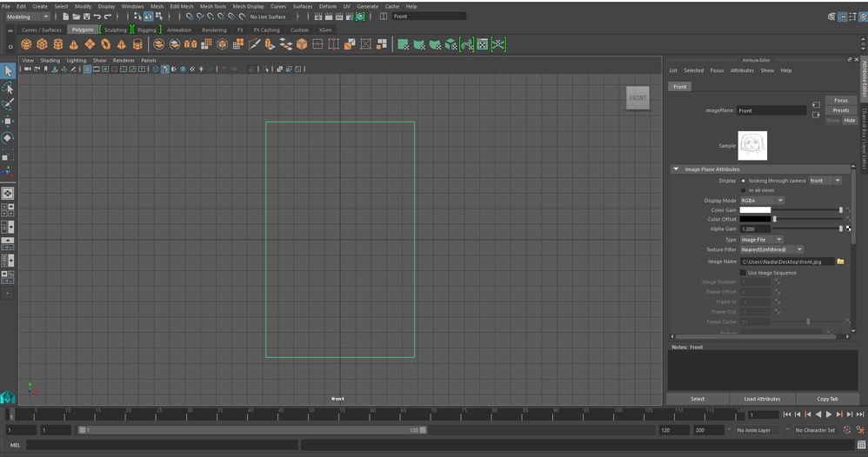Create a polygon cylinder from the shelf
Image resolution: width=868 pixels, height=457 pixels.
57,44
